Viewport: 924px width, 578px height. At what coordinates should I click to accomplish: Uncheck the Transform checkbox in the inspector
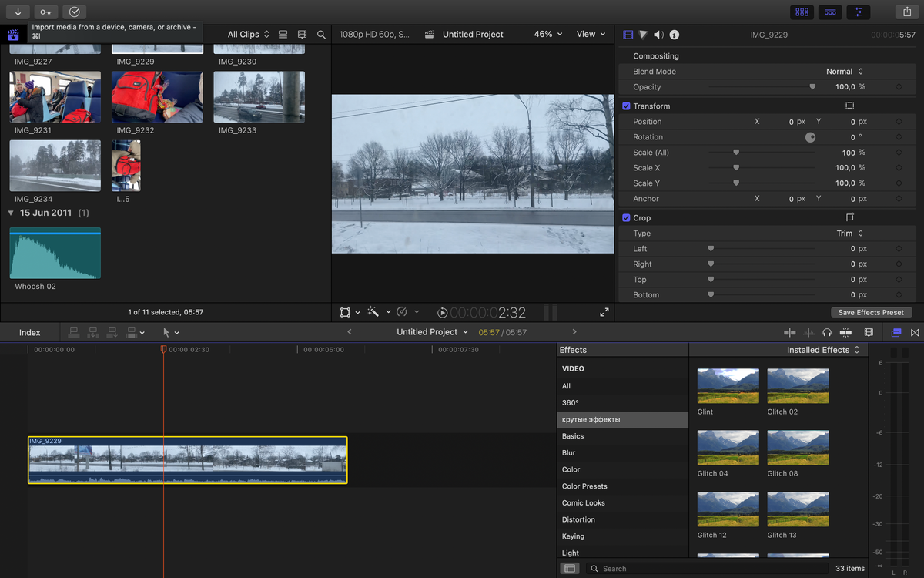pos(626,106)
